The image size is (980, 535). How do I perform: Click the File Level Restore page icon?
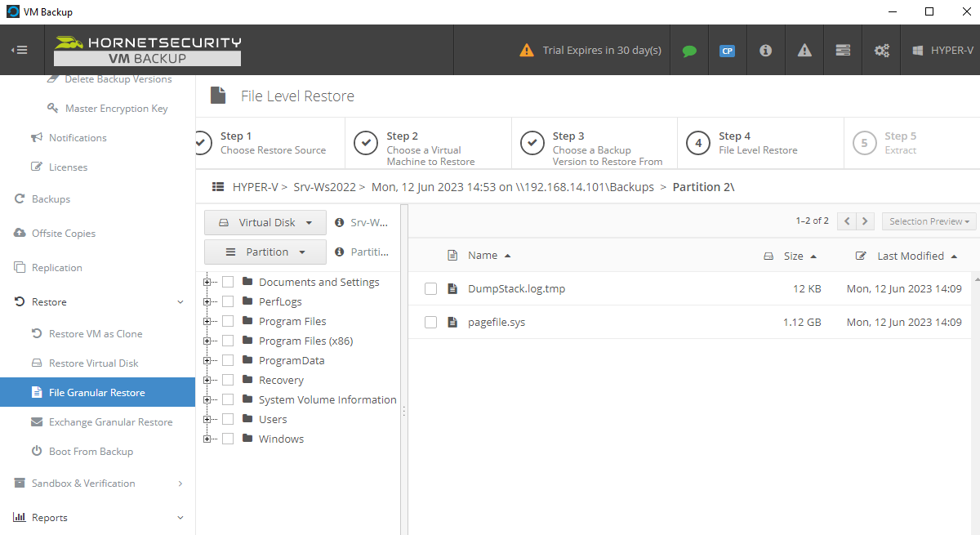click(218, 96)
